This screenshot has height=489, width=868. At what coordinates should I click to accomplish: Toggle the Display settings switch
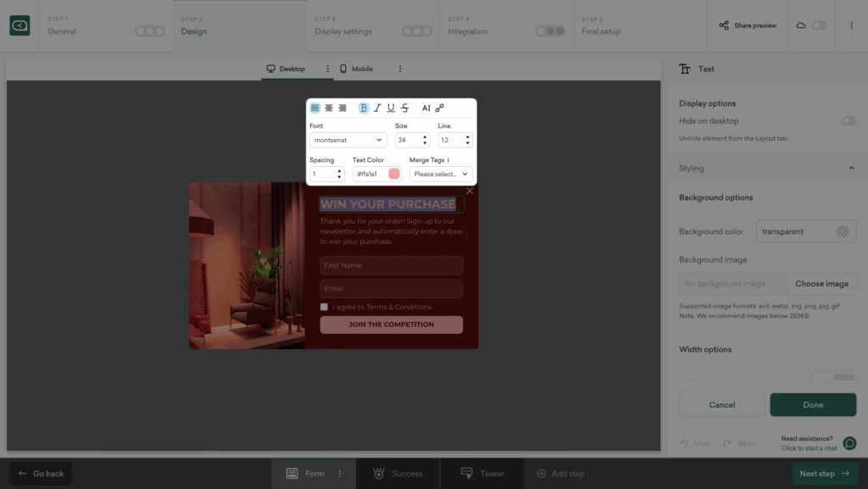417,31
